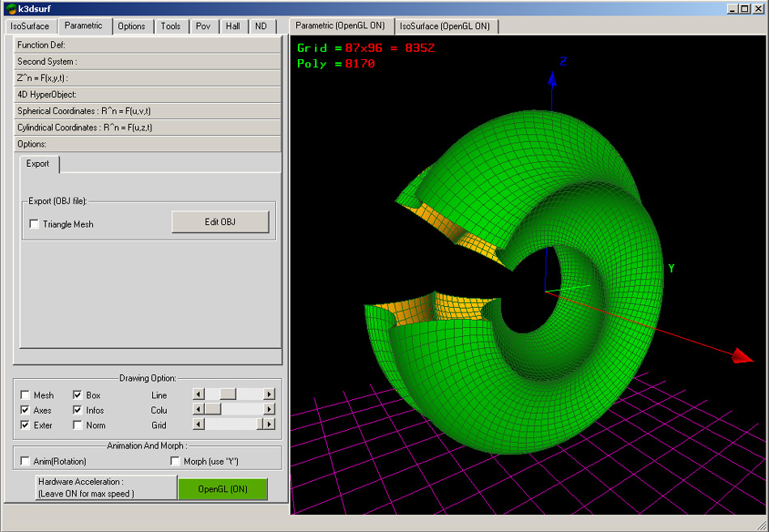
Task: Open the Tools tab
Action: pos(171,27)
